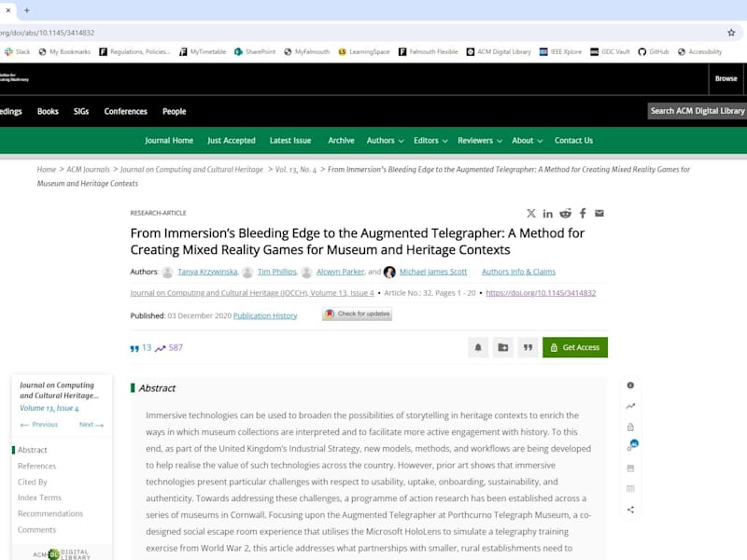The image size is (747, 560).
Task: Click ACM Journals breadcrumb link
Action: click(x=88, y=170)
